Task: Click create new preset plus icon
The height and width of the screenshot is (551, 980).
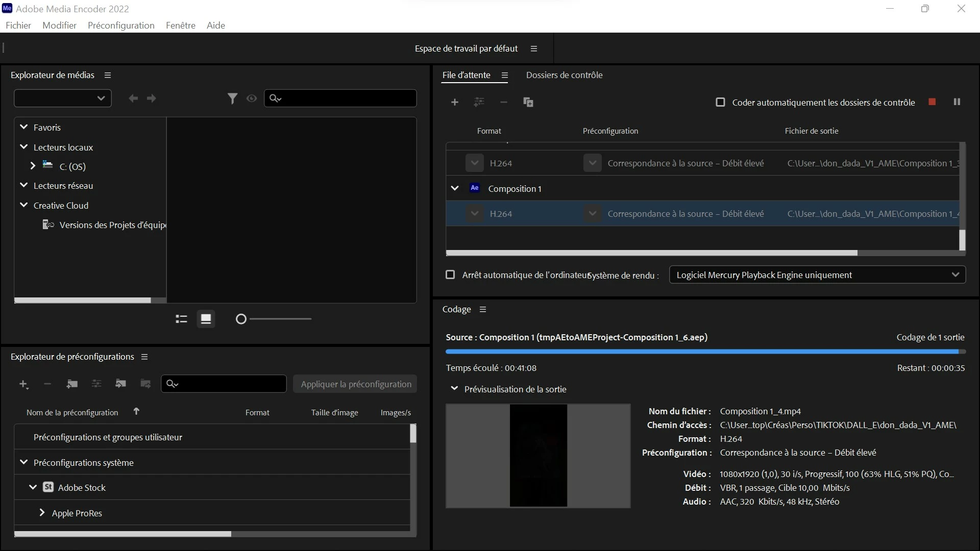Action: pos(23,384)
